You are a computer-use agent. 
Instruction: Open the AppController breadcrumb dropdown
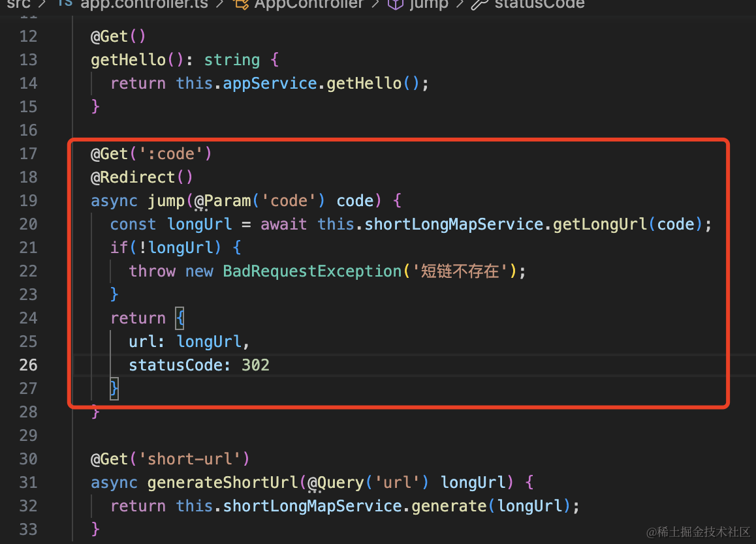(309, 5)
